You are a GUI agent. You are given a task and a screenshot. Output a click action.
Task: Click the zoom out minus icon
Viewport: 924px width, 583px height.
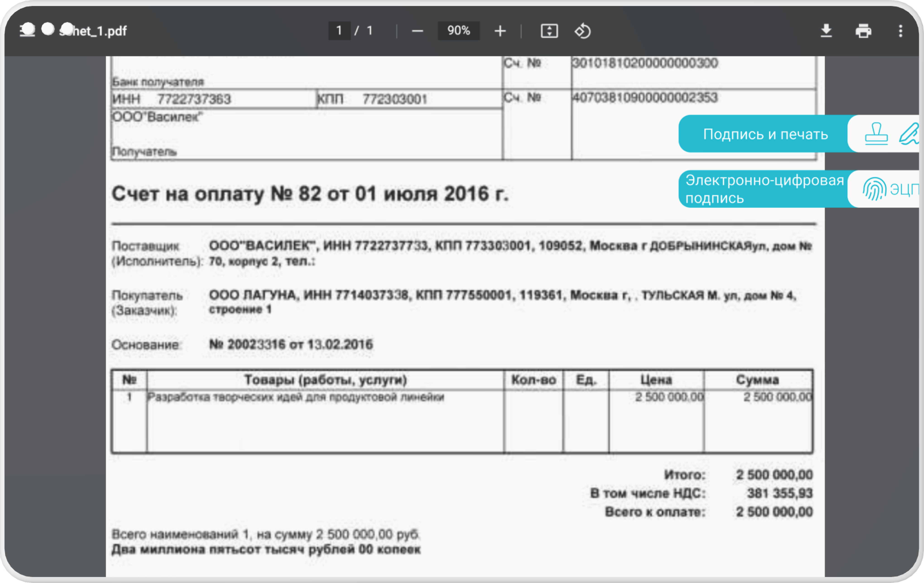click(417, 31)
